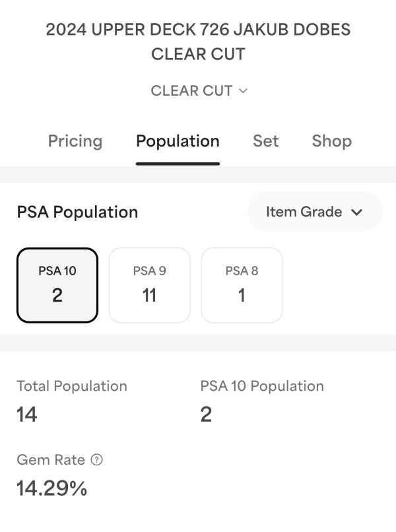Viewport: 396px width, 532px height.
Task: Click the Jakub Dobes card title
Action: [198, 42]
